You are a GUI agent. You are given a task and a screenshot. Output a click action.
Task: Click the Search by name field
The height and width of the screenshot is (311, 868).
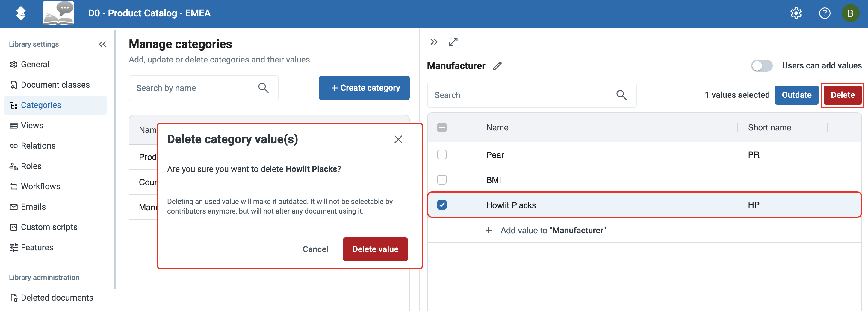tap(204, 88)
